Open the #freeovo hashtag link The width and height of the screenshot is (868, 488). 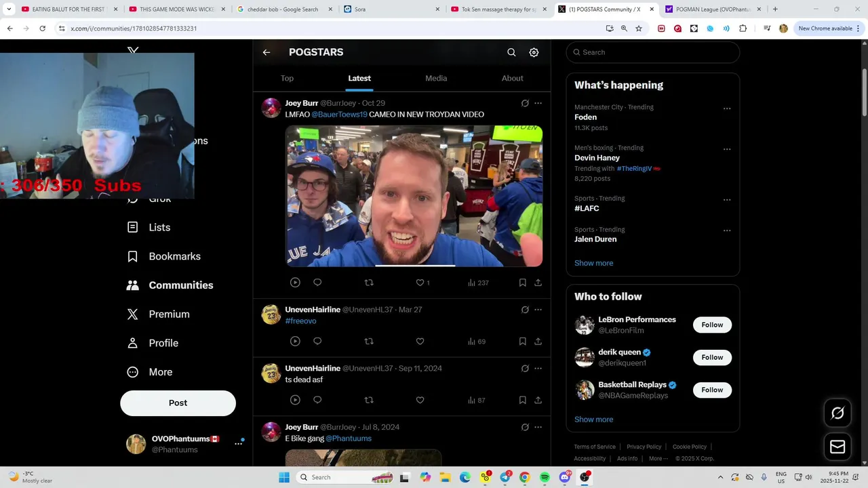[x=300, y=321]
